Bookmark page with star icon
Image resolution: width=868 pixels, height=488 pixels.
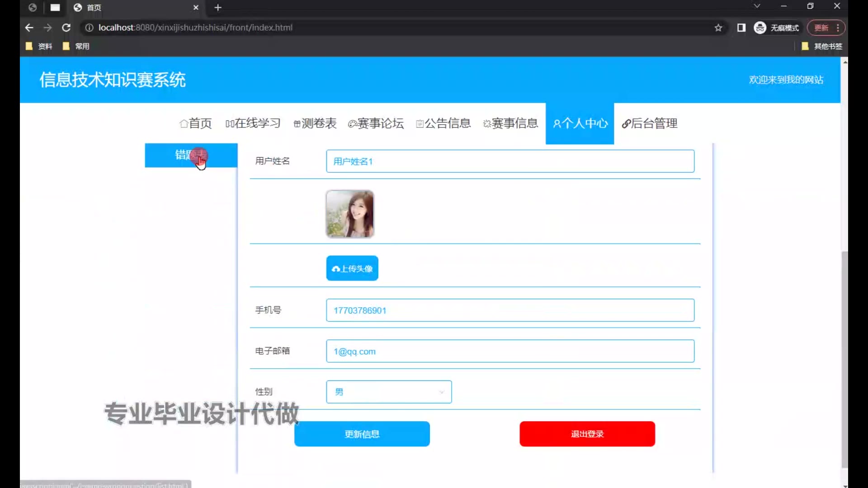point(718,28)
